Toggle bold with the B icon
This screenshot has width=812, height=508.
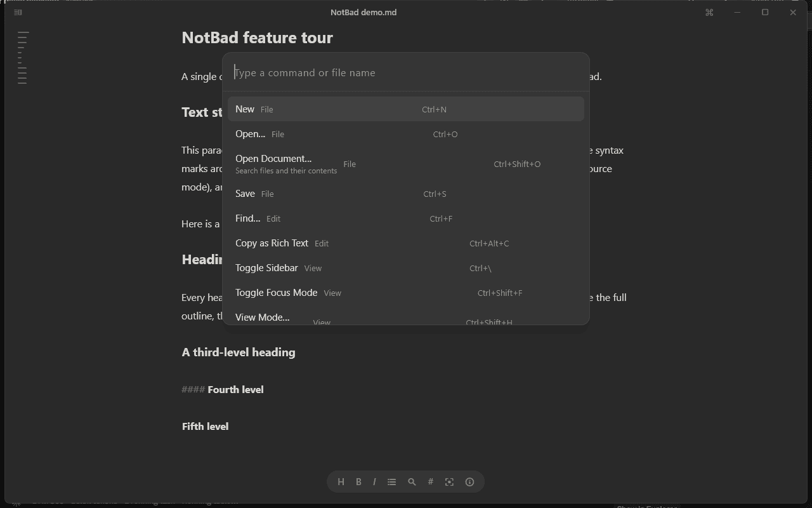[x=358, y=482]
